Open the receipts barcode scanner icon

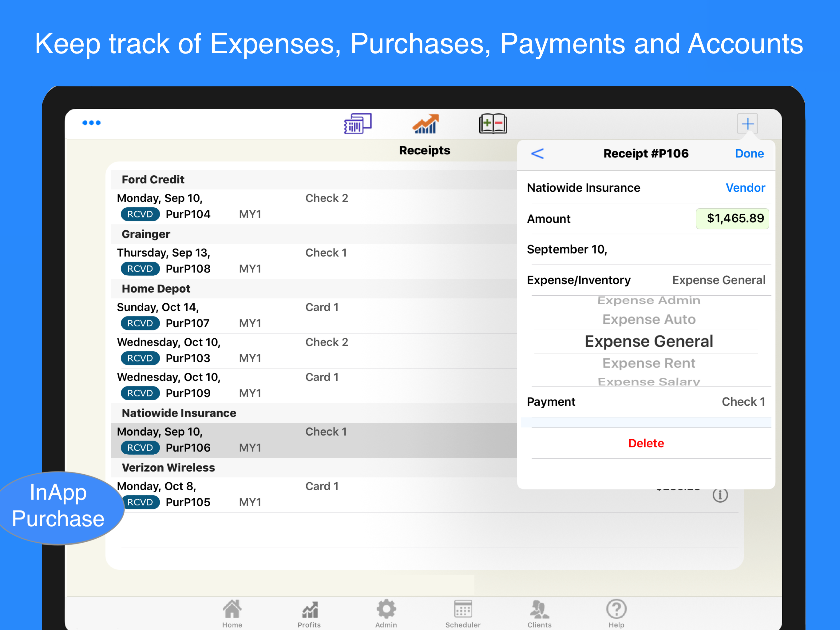click(357, 123)
